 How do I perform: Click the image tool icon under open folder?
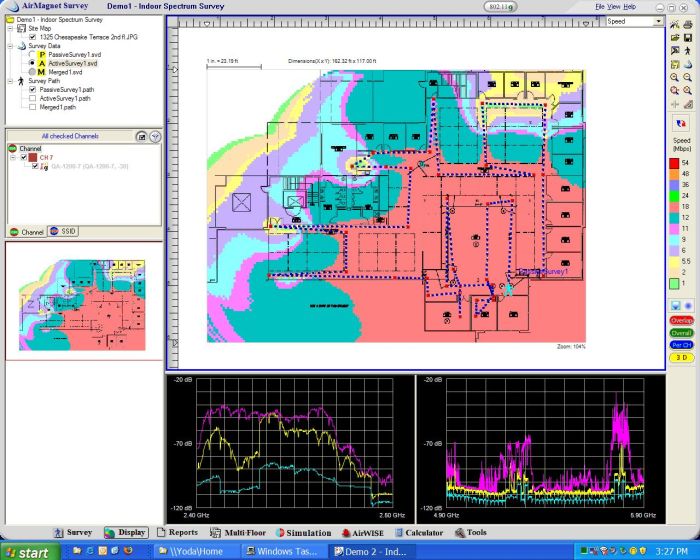click(675, 51)
